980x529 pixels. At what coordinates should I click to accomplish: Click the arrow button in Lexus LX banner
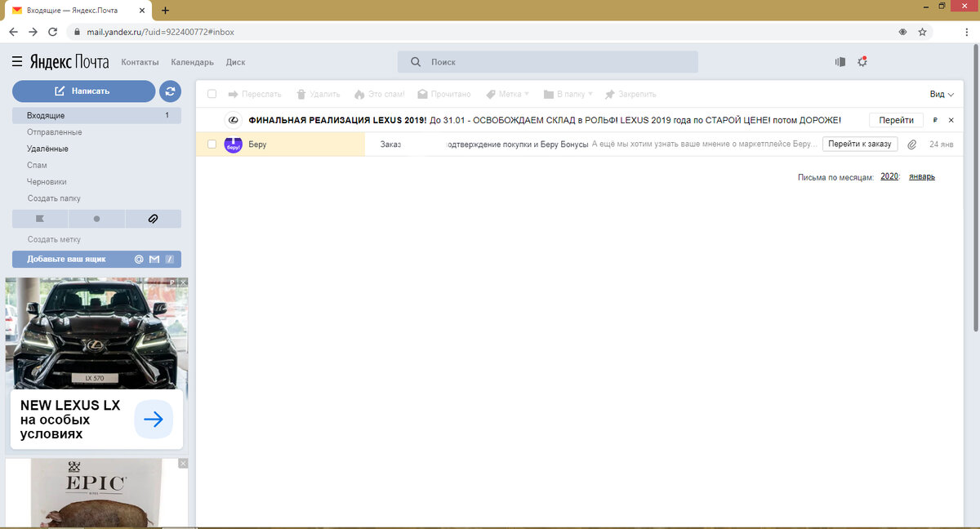tap(154, 420)
